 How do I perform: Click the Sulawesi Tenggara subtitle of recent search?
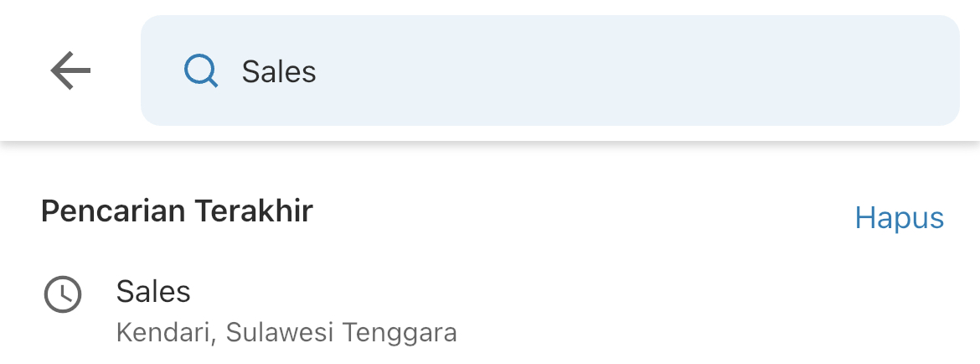[x=341, y=333]
